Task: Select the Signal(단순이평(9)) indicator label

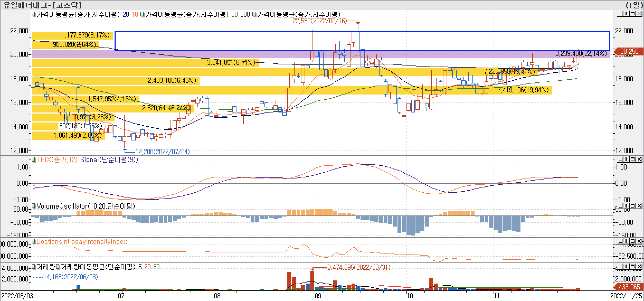Action: 109,159
